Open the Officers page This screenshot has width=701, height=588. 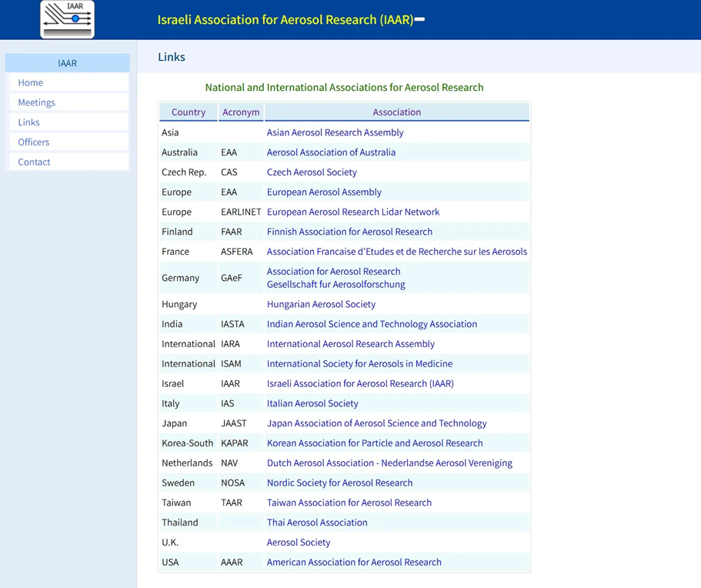tap(68, 142)
